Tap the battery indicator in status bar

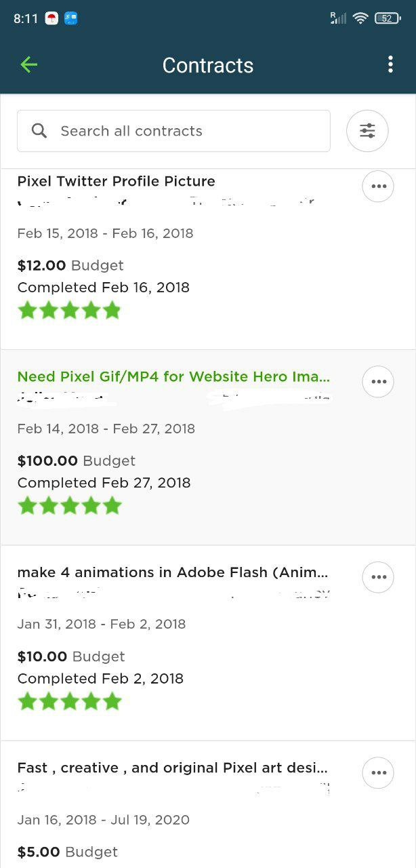point(387,18)
